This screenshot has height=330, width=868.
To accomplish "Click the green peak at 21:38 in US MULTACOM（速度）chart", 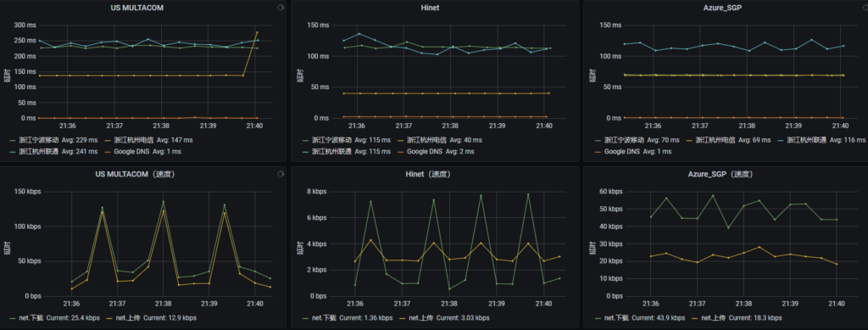I will pyautogui.click(x=163, y=202).
